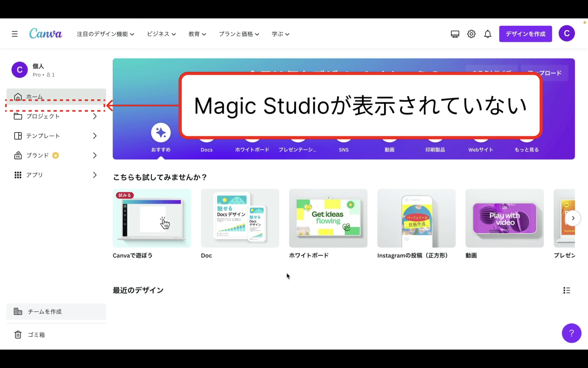Click the おすすめ sparkle icon

point(161,132)
